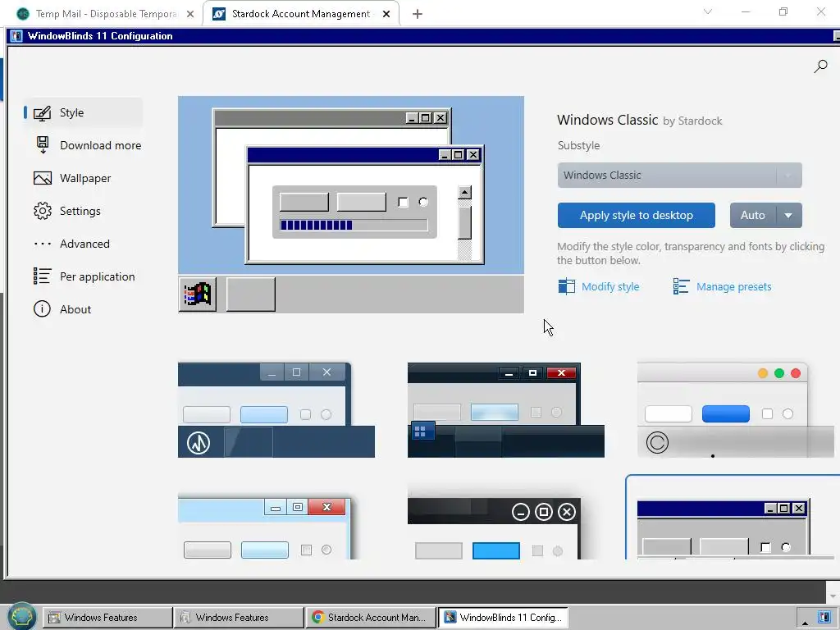Click the Manage presets icon
Screen dimensions: 840x630
681,286
